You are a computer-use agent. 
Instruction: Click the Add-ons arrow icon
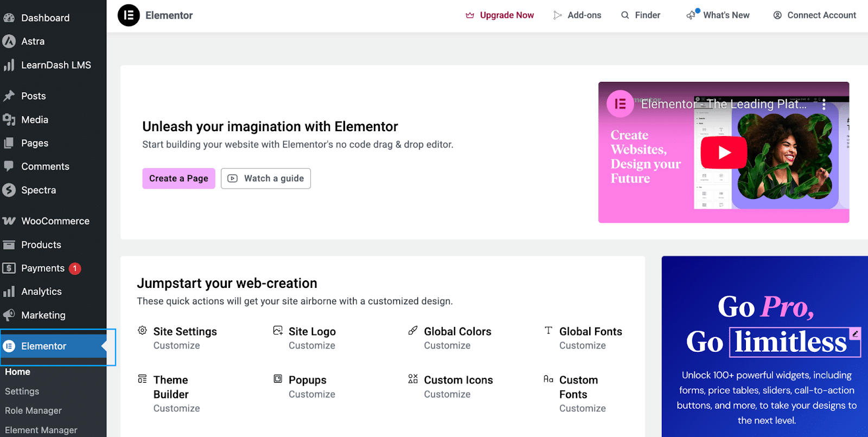click(557, 15)
